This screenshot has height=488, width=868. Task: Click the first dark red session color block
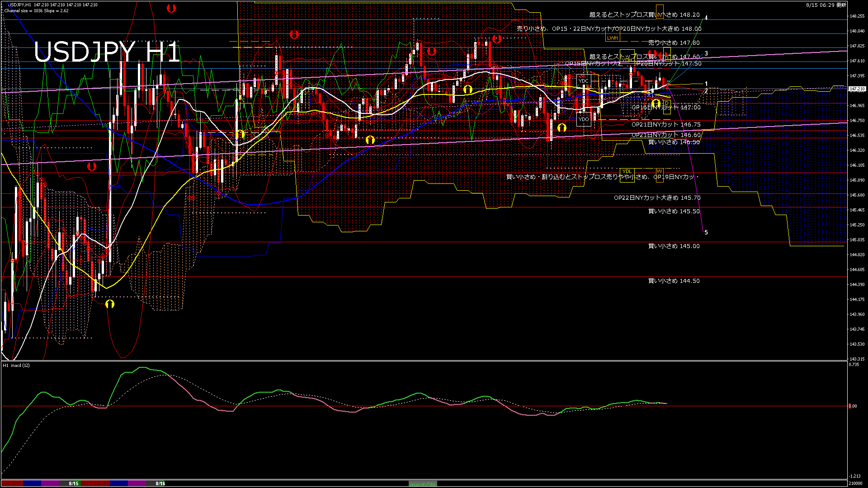(x=12, y=483)
